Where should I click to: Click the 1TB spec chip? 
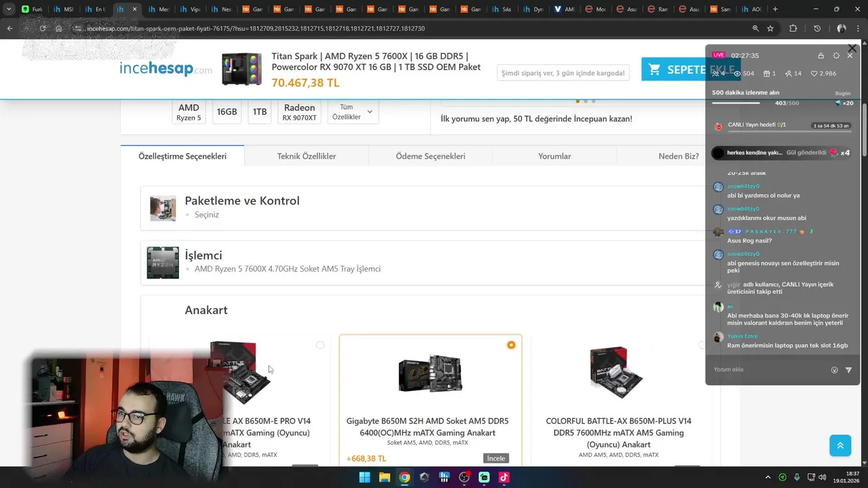[x=260, y=112]
